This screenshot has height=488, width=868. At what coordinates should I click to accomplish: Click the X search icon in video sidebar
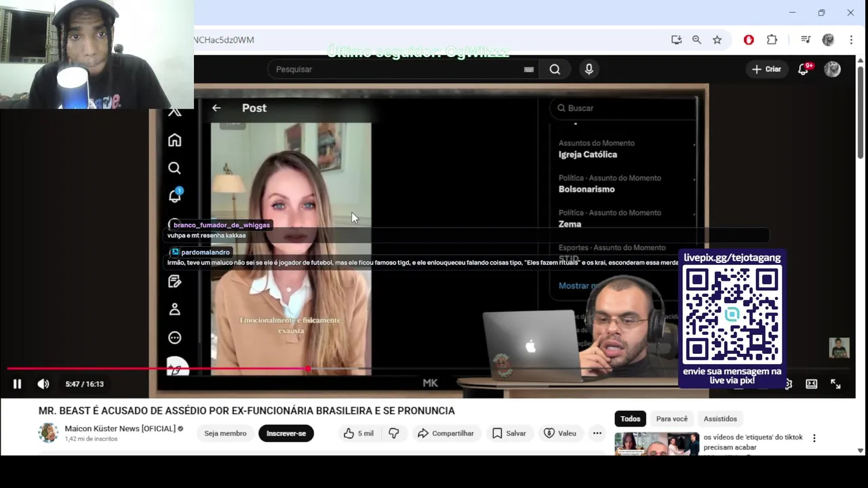pos(175,168)
